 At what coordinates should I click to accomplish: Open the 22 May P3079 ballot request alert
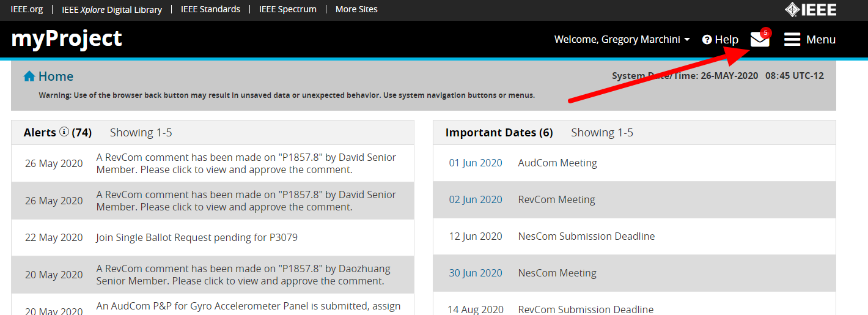click(x=197, y=237)
